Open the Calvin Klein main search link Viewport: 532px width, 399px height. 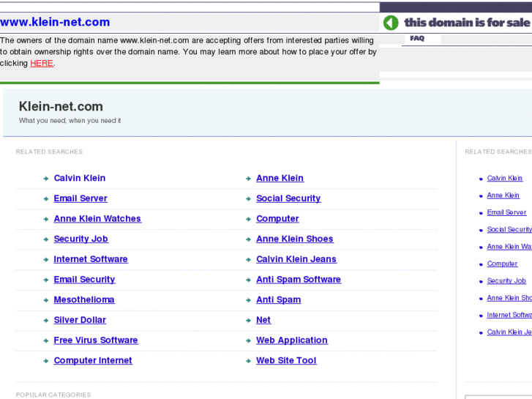point(80,178)
